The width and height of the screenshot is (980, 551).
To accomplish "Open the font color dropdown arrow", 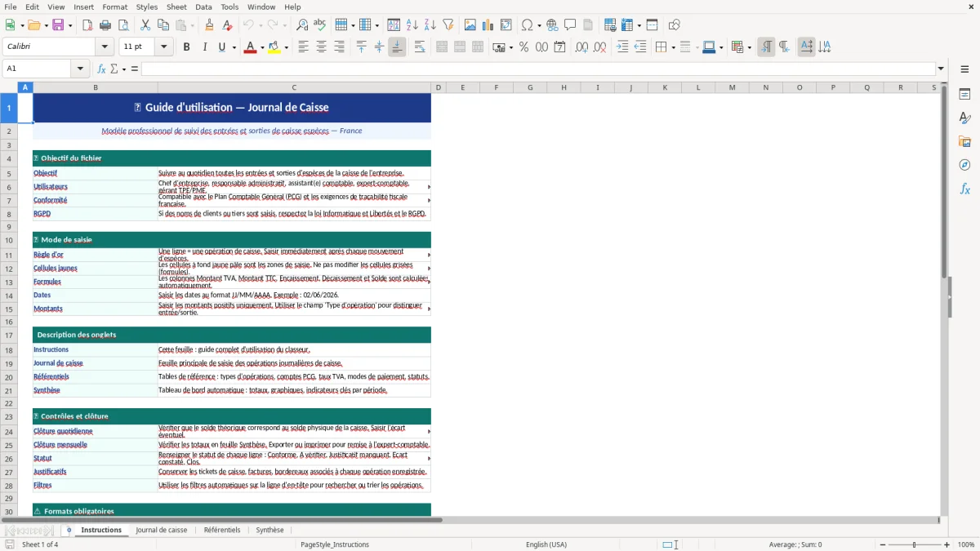I will click(261, 47).
